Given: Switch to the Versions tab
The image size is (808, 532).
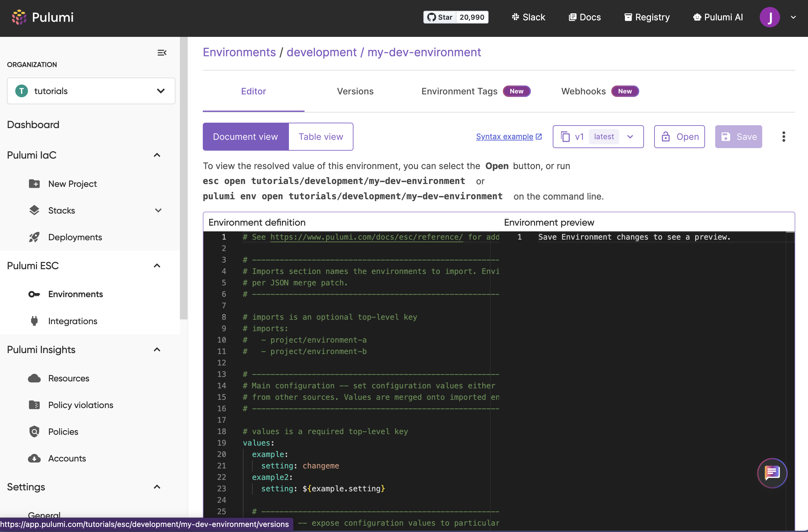Looking at the screenshot, I should pyautogui.click(x=355, y=91).
